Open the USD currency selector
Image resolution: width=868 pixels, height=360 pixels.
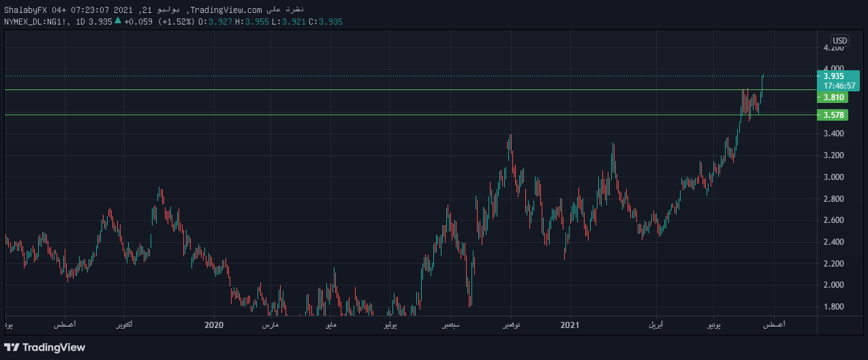coord(839,40)
